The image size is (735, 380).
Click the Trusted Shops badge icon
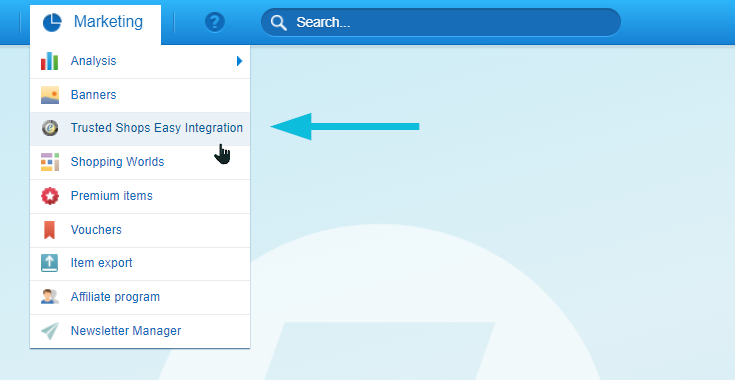[x=50, y=128]
